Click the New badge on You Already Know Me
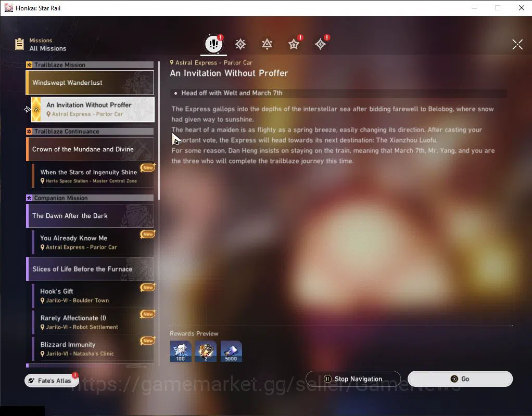This screenshot has height=416, width=532. [x=148, y=235]
